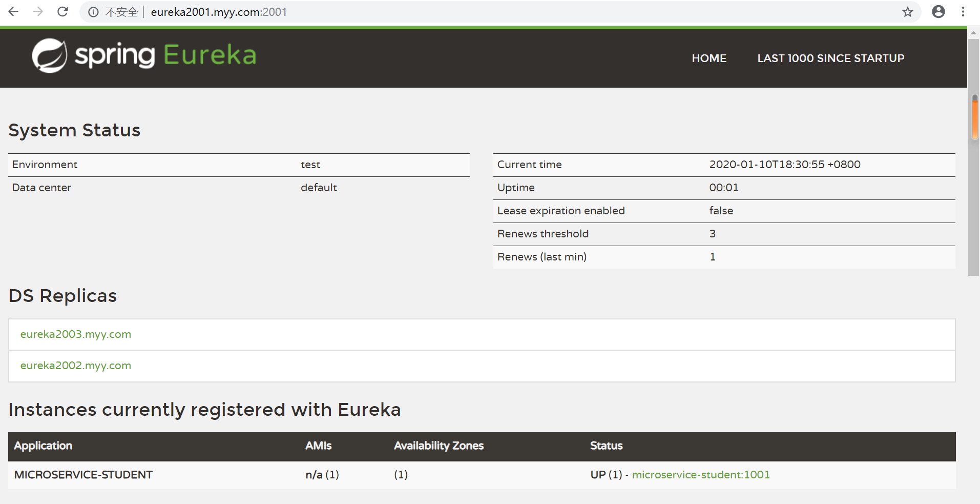This screenshot has width=980, height=504.
Task: Bookmark this page with the star icon
Action: [908, 12]
